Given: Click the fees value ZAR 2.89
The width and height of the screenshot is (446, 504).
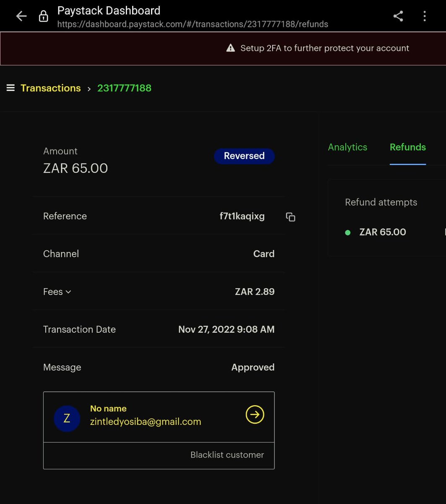Looking at the screenshot, I should point(255,291).
